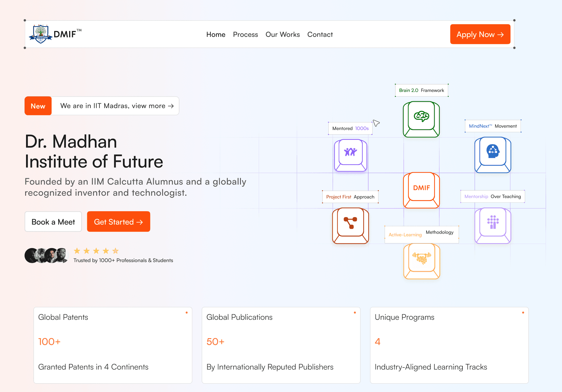Click the red flowchart nodes keycap icon
Image resolution: width=562 pixels, height=392 pixels.
point(350,226)
